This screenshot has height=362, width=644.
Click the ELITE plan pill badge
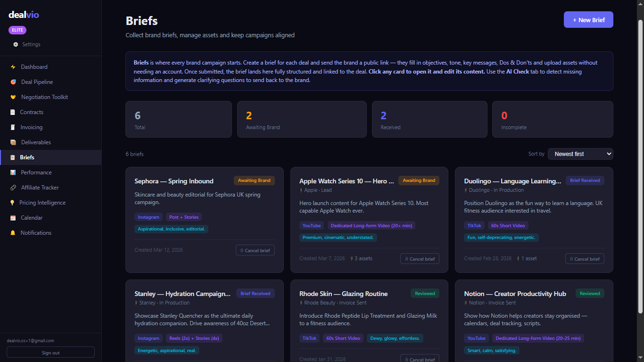(x=17, y=30)
